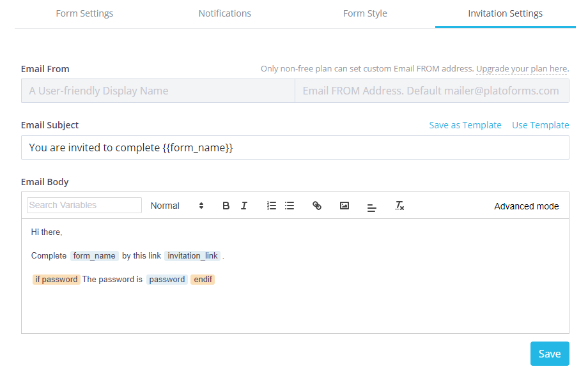Screen dimensions: 588x376
Task: Insert a numbered list
Action: click(x=272, y=206)
